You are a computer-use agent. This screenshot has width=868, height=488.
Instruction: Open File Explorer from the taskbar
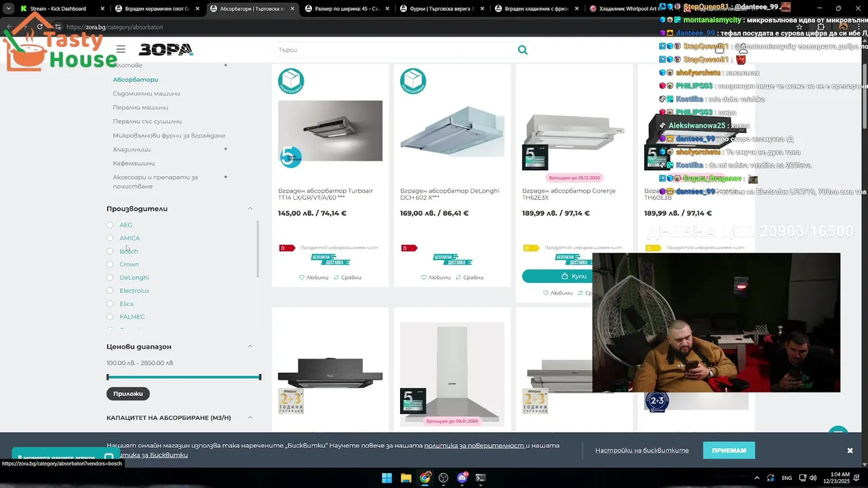coord(406,478)
